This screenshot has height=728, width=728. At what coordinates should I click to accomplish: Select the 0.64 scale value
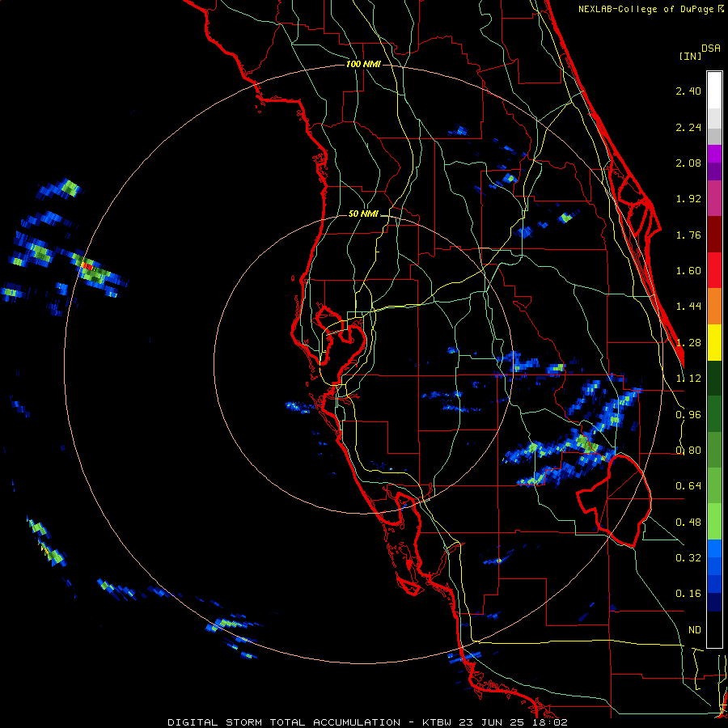coord(688,486)
